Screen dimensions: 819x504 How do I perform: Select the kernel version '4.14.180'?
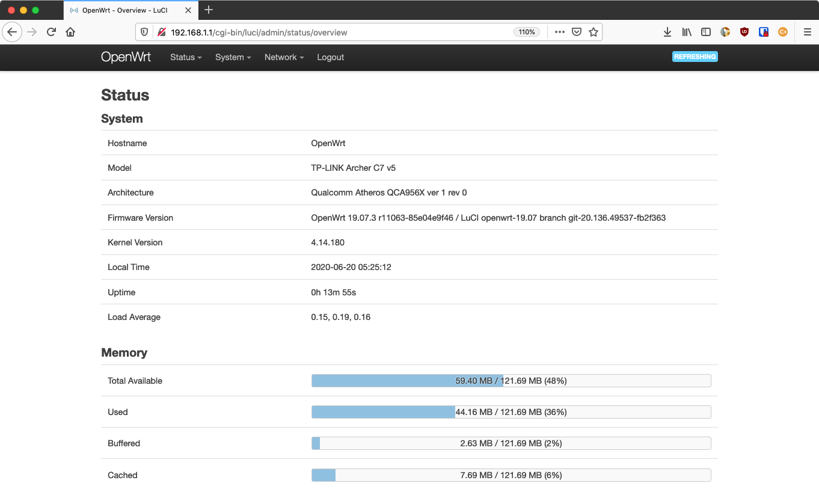click(328, 242)
